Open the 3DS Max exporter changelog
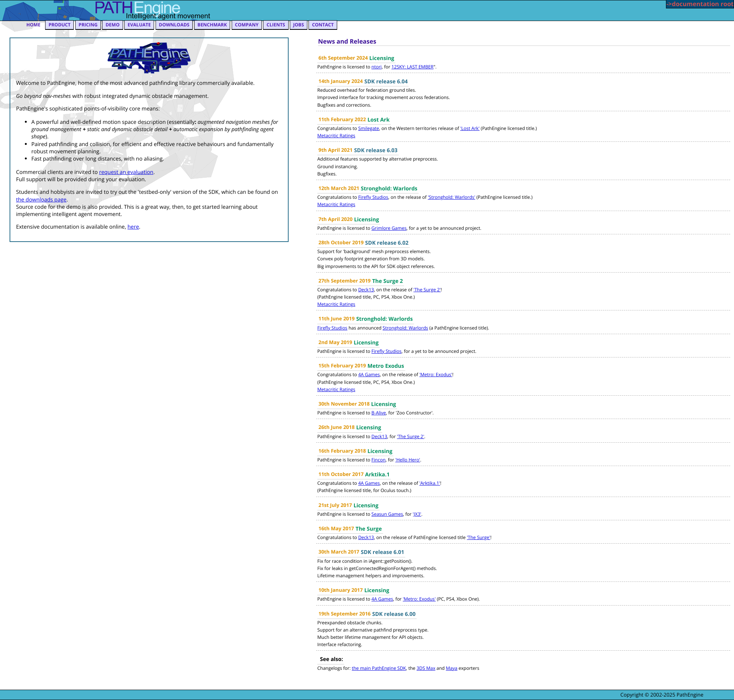Image resolution: width=734 pixels, height=700 pixels. pos(426,668)
